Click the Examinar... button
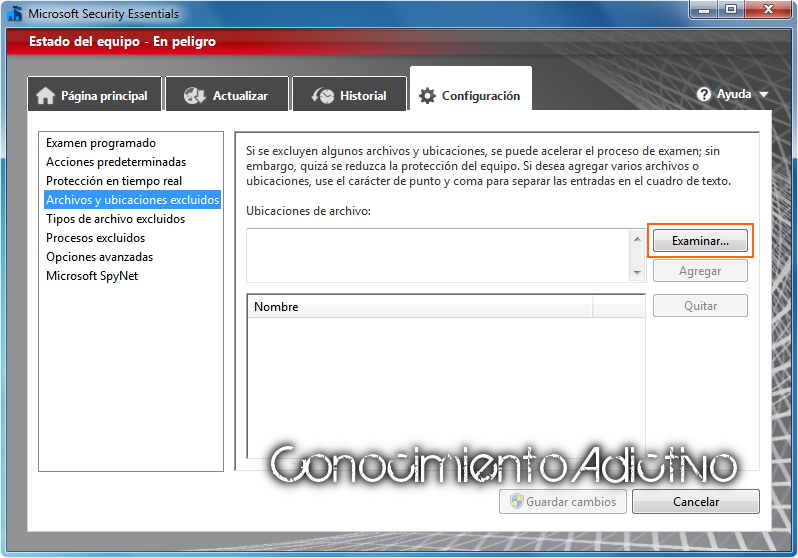 [x=700, y=241]
